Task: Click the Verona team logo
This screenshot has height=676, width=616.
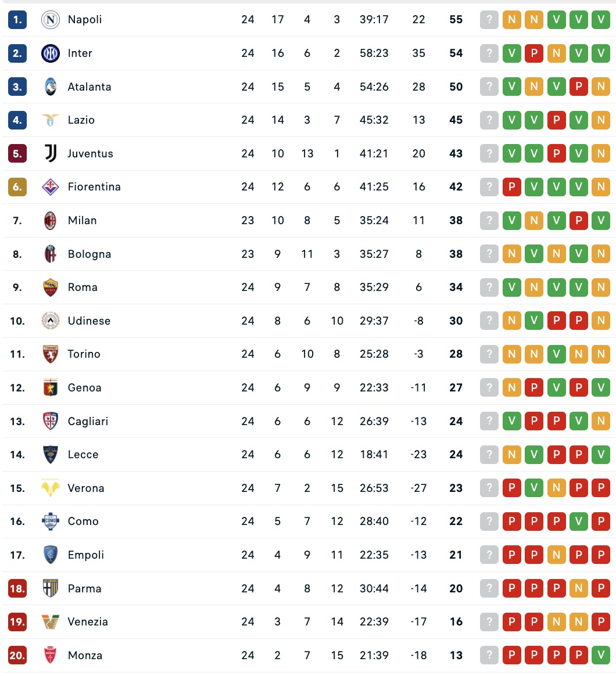Action: 51,488
